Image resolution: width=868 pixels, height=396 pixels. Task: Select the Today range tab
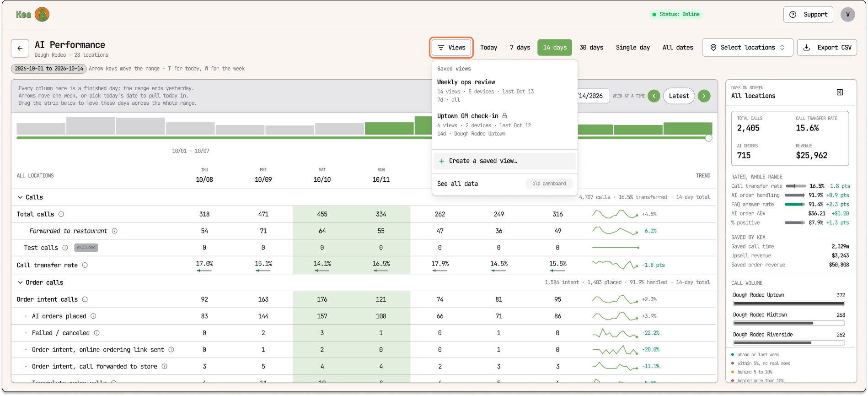[x=488, y=48]
